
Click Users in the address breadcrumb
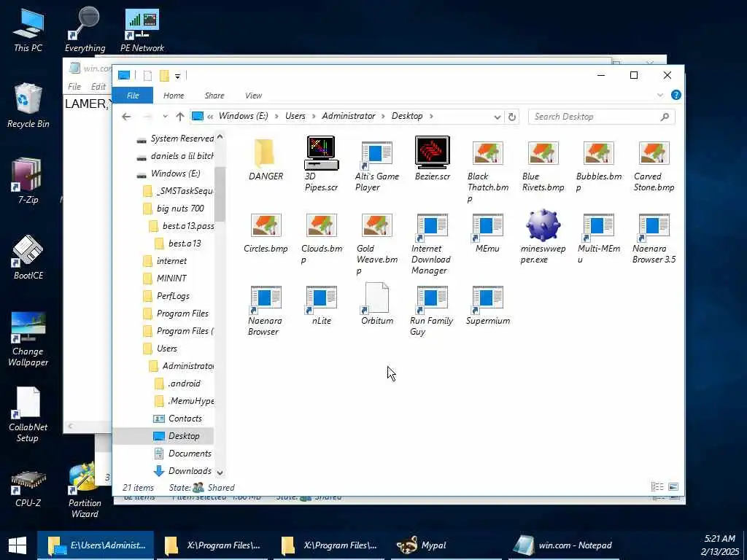(295, 116)
